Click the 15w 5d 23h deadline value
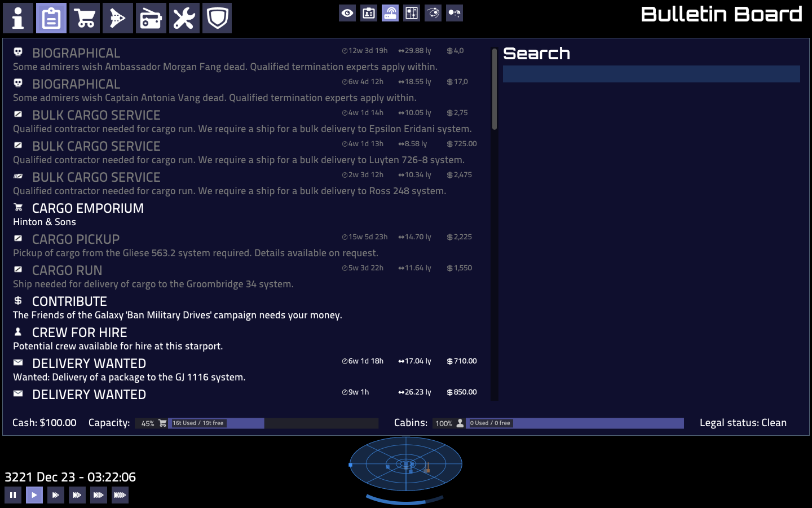The width and height of the screenshot is (812, 508). pos(365,237)
